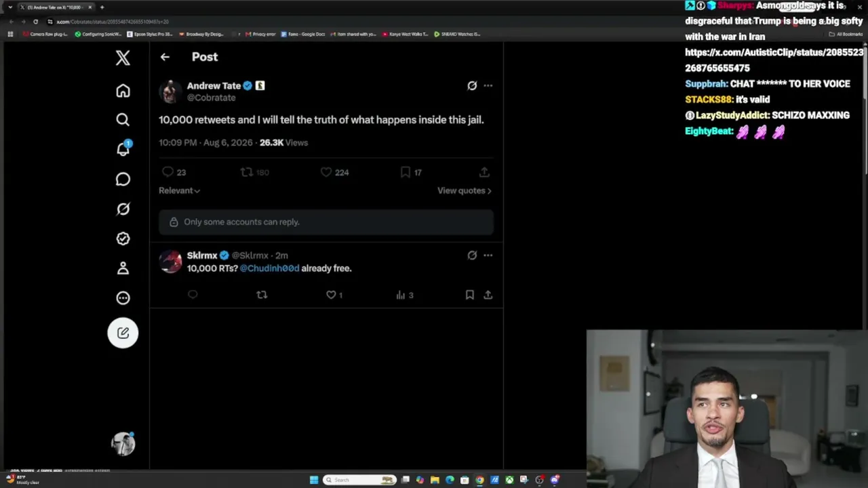The width and height of the screenshot is (868, 488).
Task: Click the repost icon with 180 count
Action: 254,172
